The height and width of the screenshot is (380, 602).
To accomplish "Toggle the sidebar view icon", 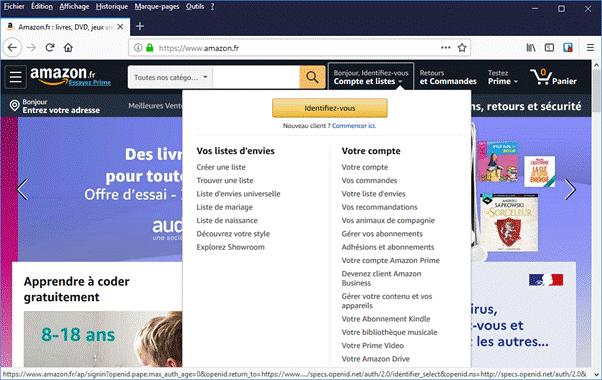I will [549, 48].
